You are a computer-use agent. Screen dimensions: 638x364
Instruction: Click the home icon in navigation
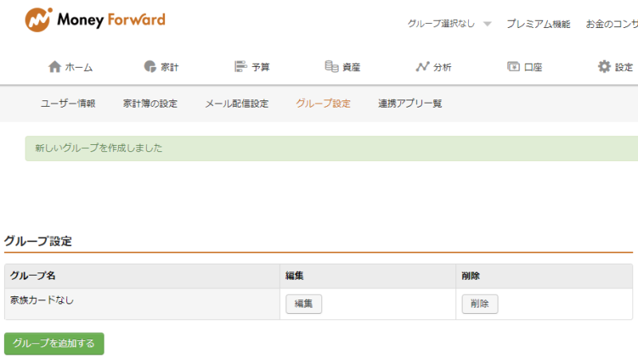pyautogui.click(x=54, y=67)
